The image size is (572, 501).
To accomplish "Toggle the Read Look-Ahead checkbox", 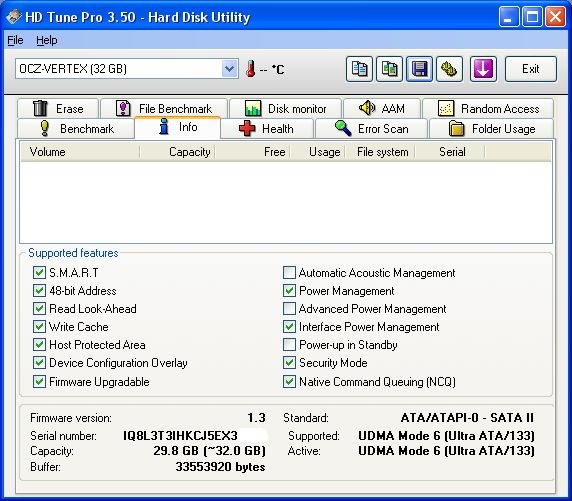I will 39,309.
